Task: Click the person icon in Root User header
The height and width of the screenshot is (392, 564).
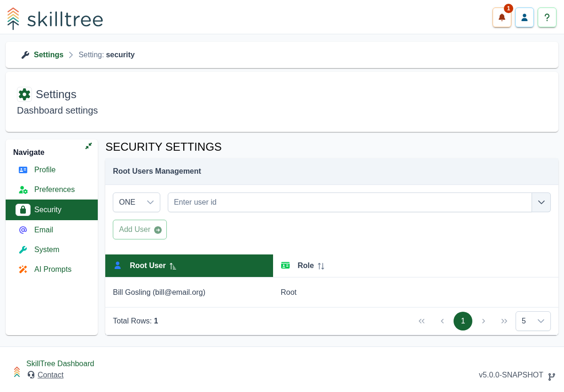Action: (117, 265)
